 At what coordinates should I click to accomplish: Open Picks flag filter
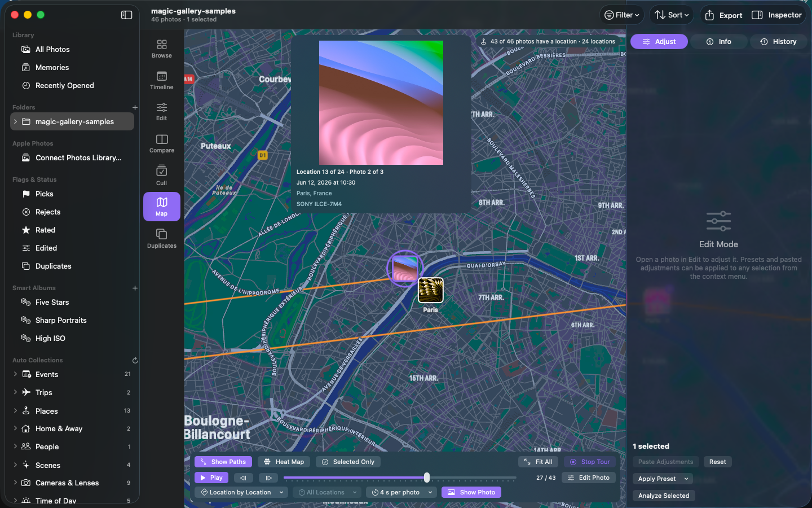tap(72, 194)
